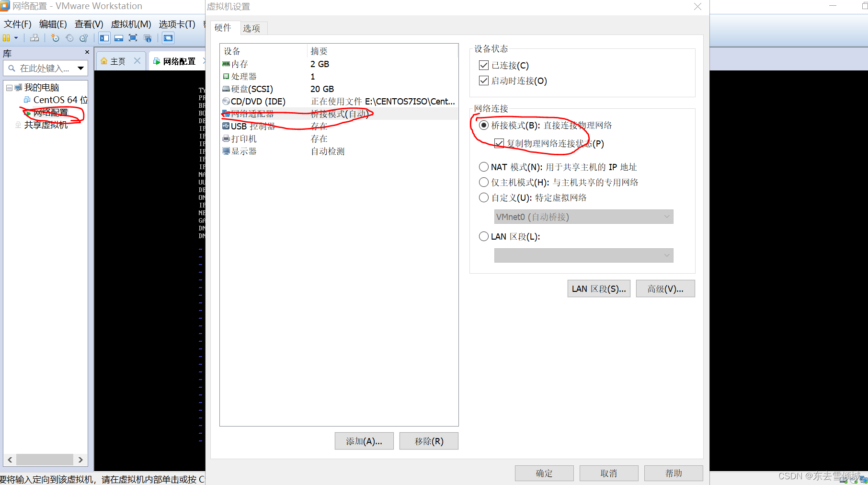Open the 查看(V) menu
This screenshot has width=868, height=485.
89,24
